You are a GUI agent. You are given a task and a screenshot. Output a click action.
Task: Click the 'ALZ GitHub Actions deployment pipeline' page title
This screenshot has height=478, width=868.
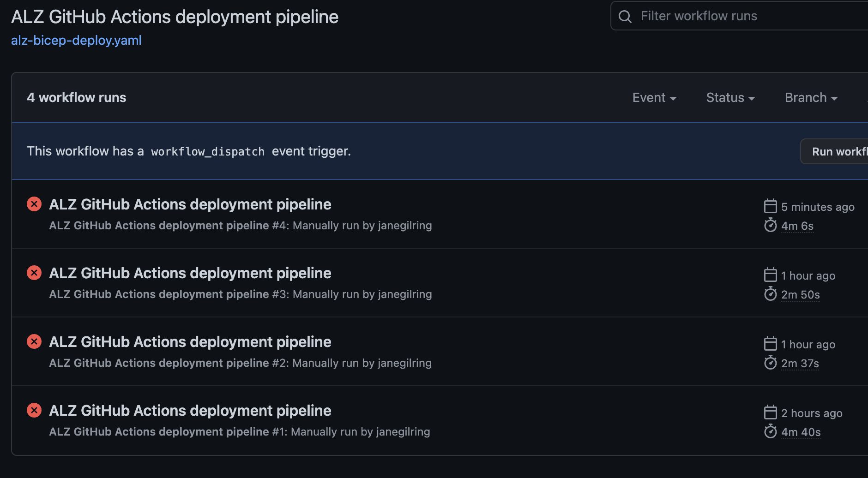(175, 17)
